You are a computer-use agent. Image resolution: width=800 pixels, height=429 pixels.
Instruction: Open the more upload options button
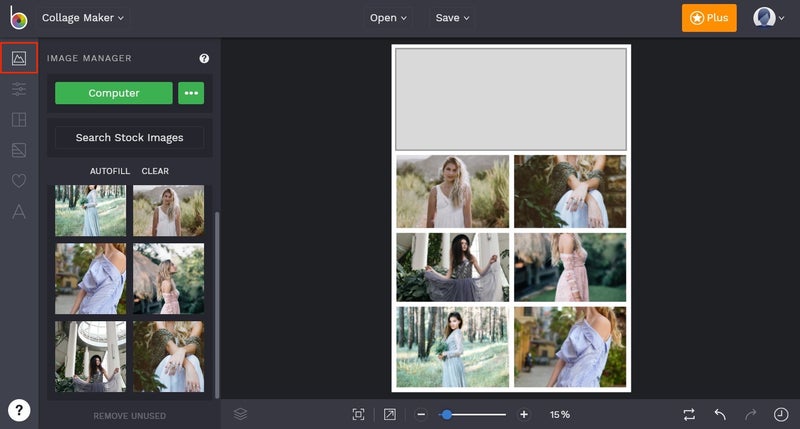[x=191, y=93]
